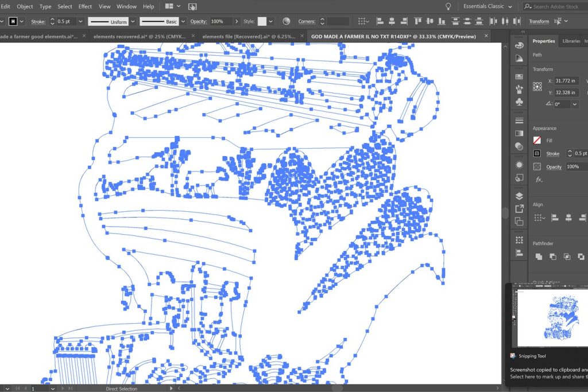Click Horizontal Align Center in Properties panel

[568, 218]
